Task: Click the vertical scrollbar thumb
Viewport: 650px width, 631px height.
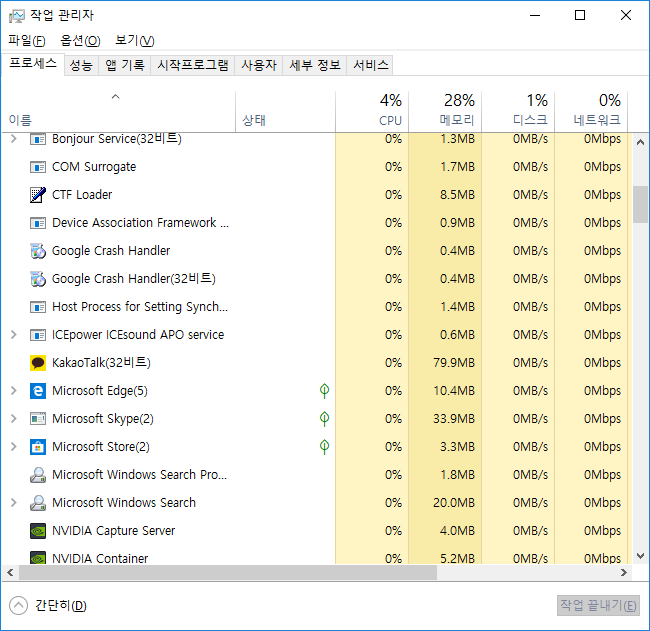Action: click(640, 205)
